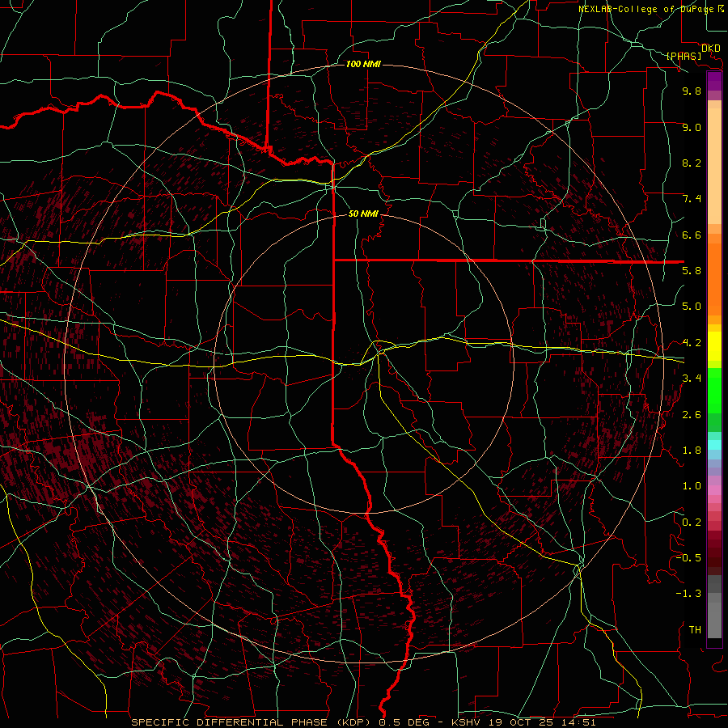Click the 9.0 scale value

point(692,127)
